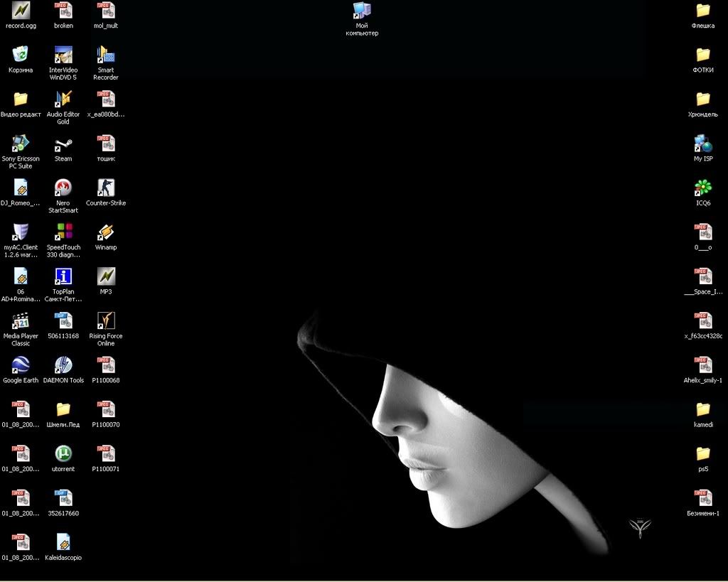Click the My ISP shortcut icon

(702, 144)
